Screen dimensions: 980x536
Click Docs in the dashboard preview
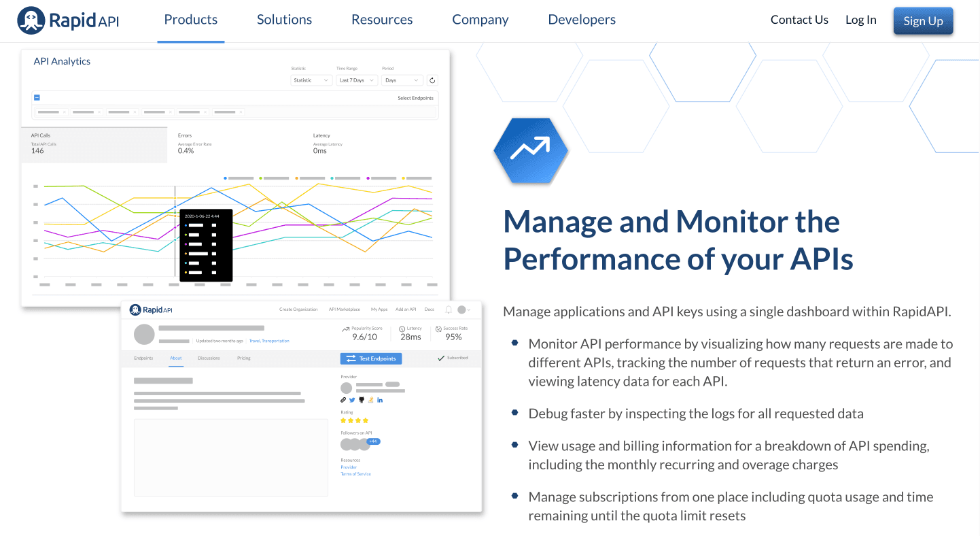(x=430, y=309)
